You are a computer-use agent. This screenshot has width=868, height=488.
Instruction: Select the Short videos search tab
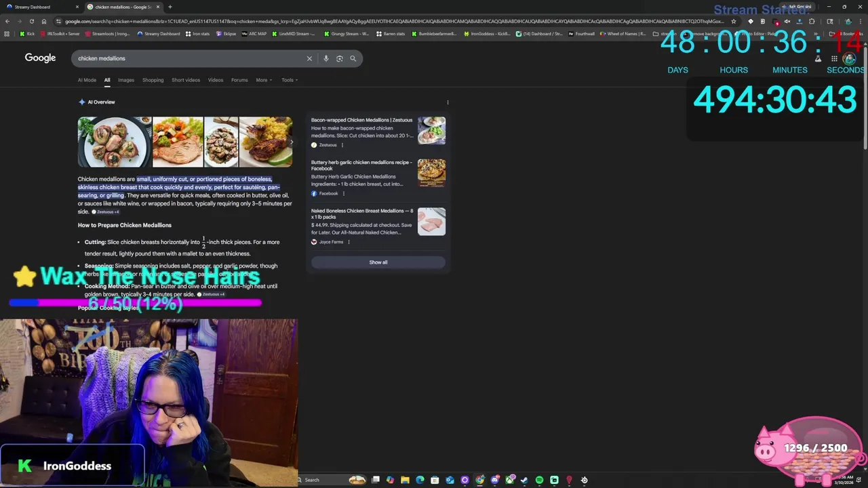(186, 80)
